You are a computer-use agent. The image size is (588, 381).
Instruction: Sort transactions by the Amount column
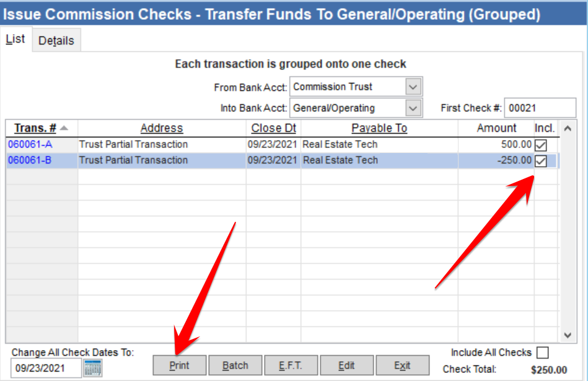pos(496,128)
